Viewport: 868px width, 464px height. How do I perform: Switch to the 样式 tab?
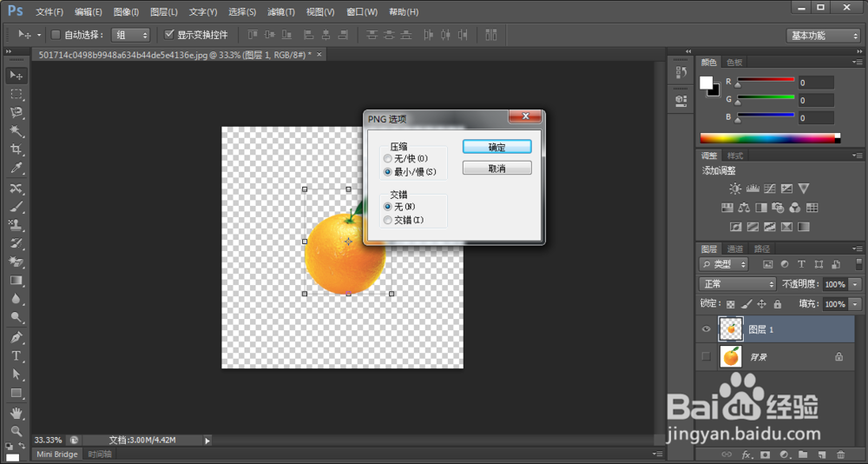point(734,156)
